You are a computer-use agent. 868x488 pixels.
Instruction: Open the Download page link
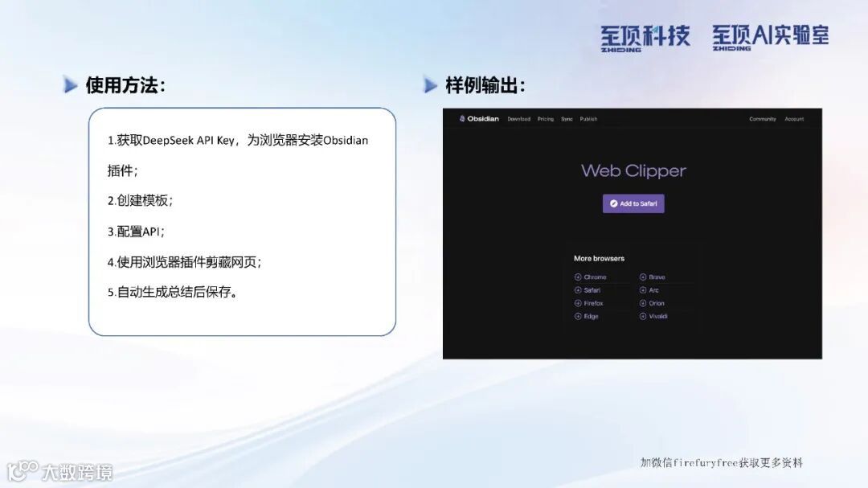coord(518,119)
